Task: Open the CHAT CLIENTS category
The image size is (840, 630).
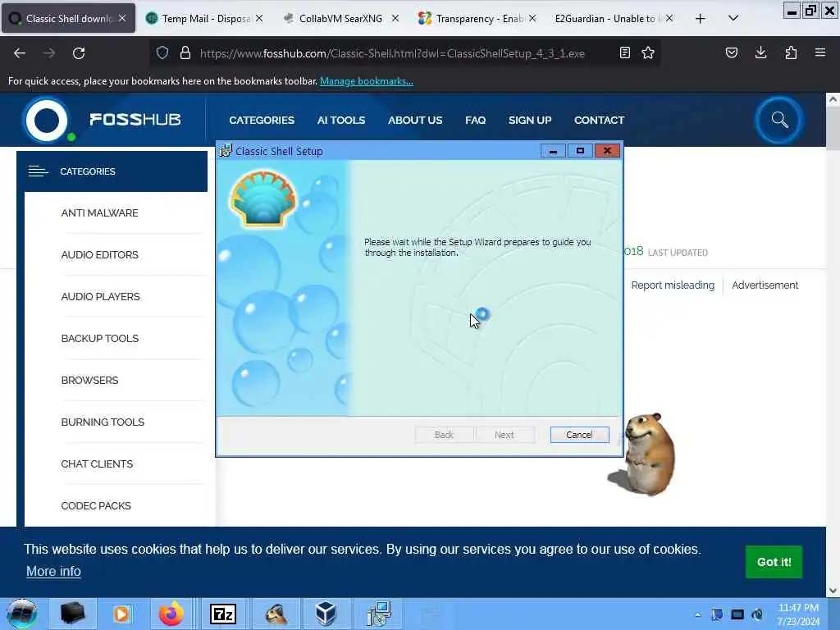Action: (97, 464)
